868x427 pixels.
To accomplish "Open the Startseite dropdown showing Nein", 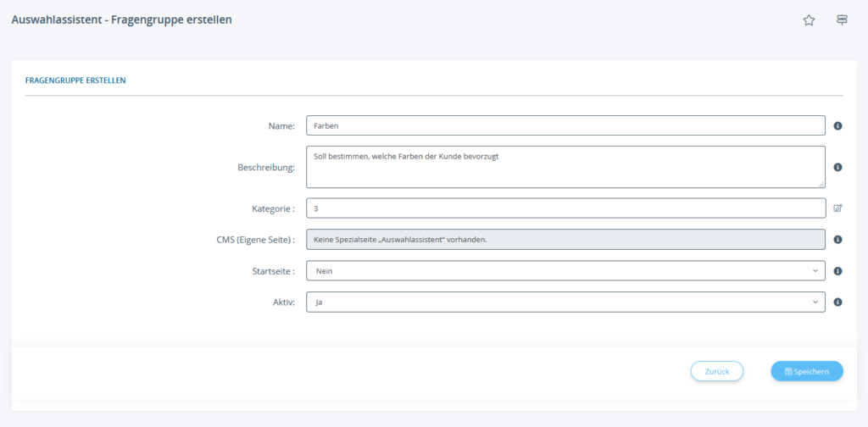I will click(x=565, y=271).
